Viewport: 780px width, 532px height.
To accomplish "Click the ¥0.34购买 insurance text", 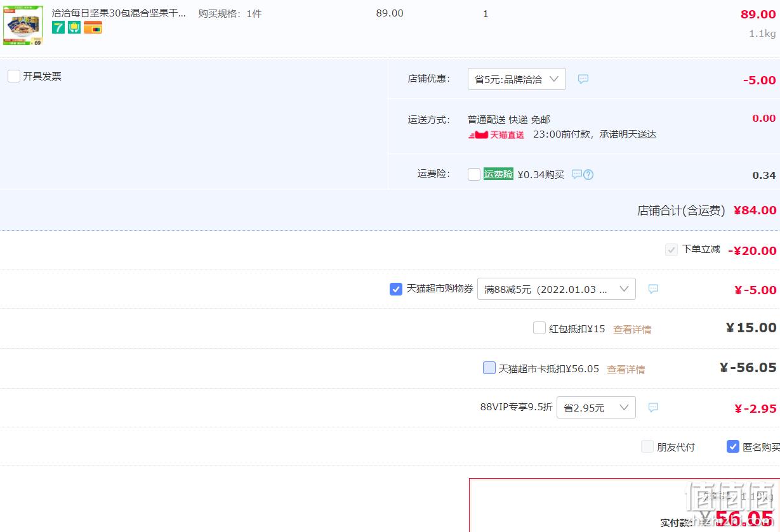I will 541,174.
